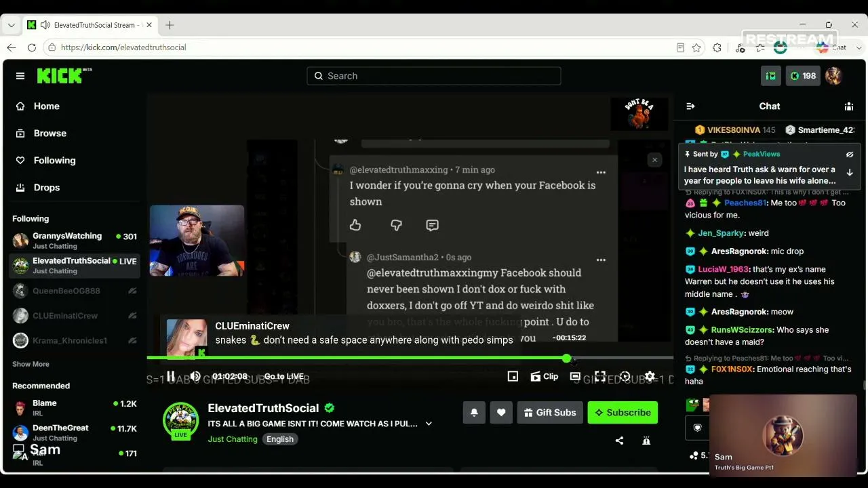The height and width of the screenshot is (488, 868).
Task: Enter fullscreen on the video player
Action: click(600, 376)
